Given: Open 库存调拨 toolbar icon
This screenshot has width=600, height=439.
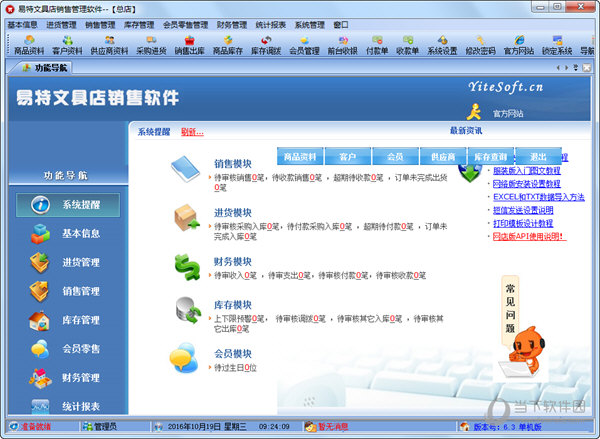Looking at the screenshot, I should (266, 45).
